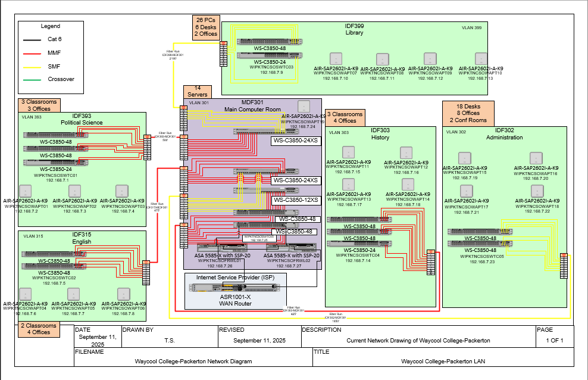The width and height of the screenshot is (588, 380).
Task: Click the REVISED date 'September 11, 2025'
Action: [259, 341]
